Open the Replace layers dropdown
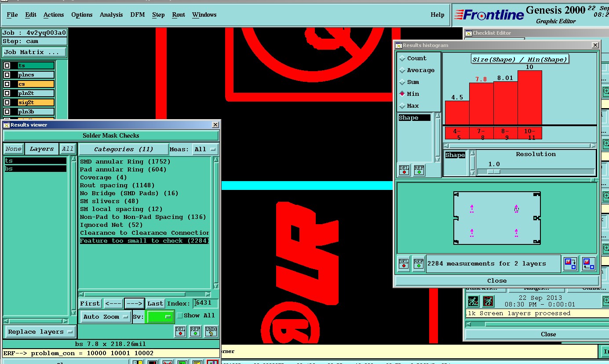609x364 pixels. pos(40,331)
